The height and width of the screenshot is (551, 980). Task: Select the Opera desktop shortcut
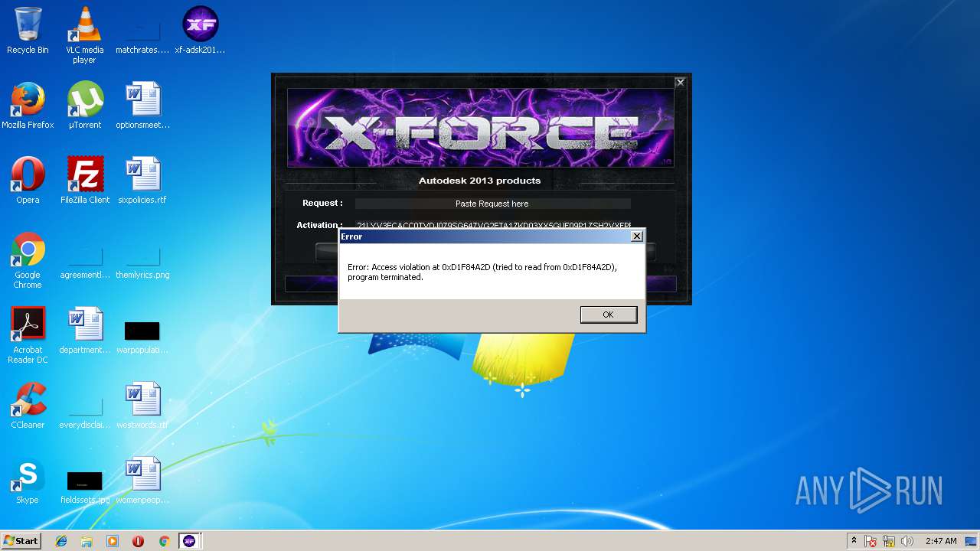point(28,181)
